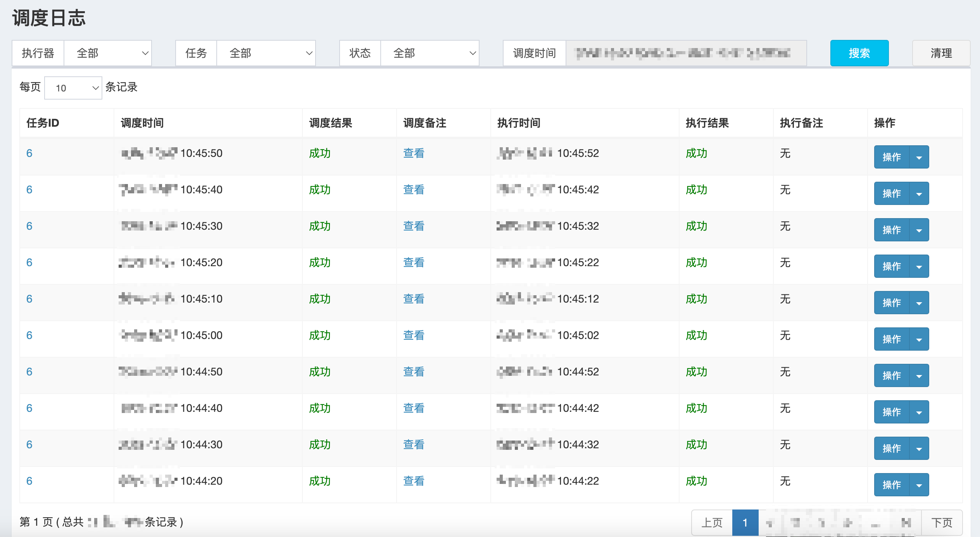980x537 pixels.
Task: Click task ID 6 in the 10:44:30 row
Action: (x=29, y=445)
